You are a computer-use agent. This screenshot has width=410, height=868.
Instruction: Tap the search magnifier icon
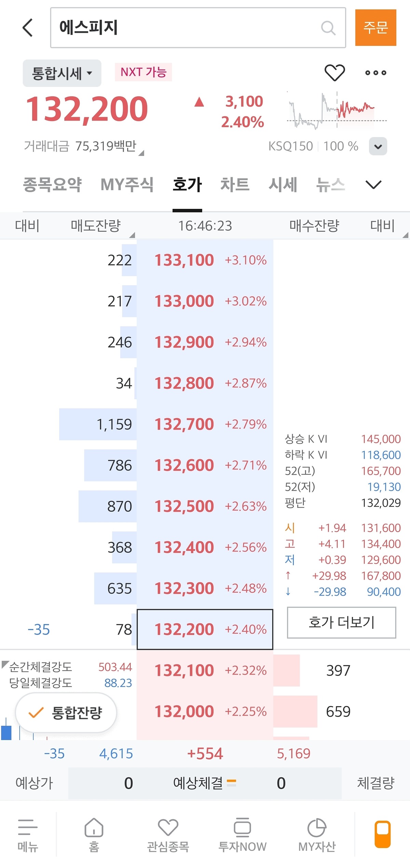click(x=328, y=28)
